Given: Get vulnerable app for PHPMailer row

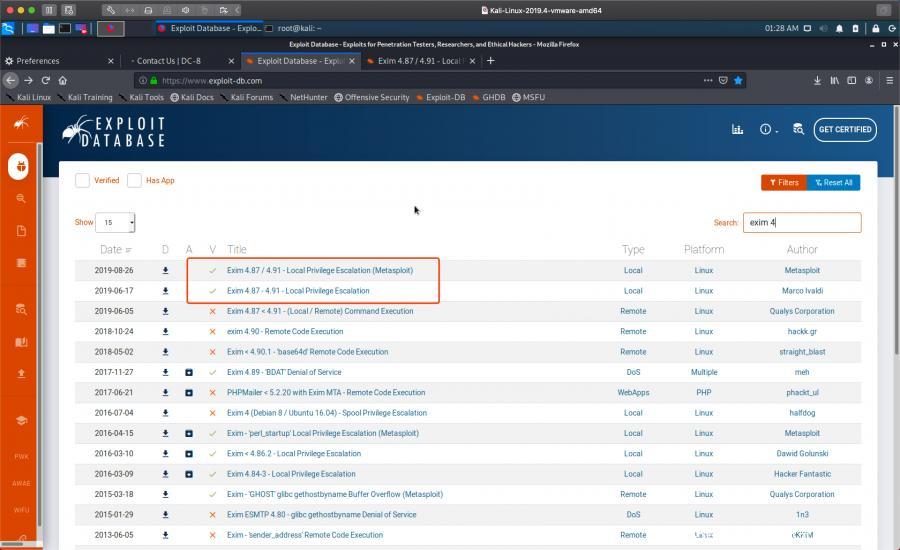Looking at the screenshot, I should point(189,393).
